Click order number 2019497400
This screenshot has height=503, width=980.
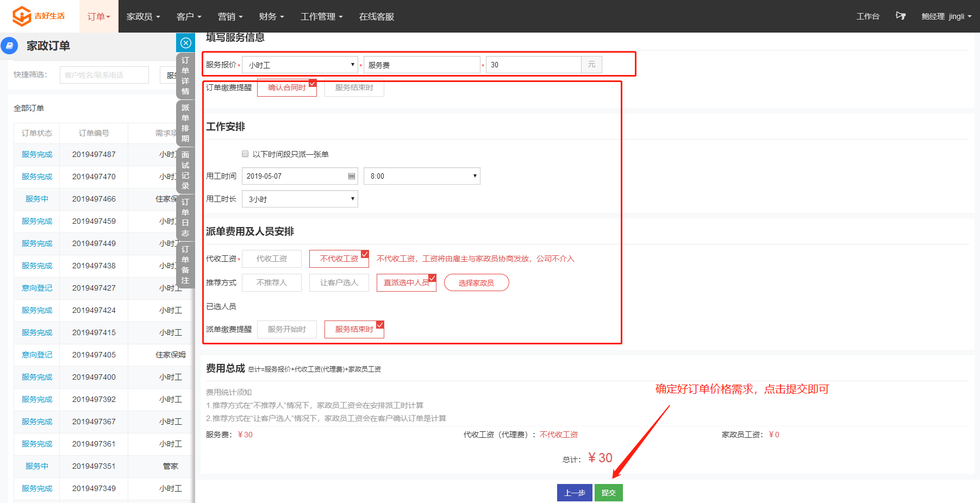click(x=94, y=377)
